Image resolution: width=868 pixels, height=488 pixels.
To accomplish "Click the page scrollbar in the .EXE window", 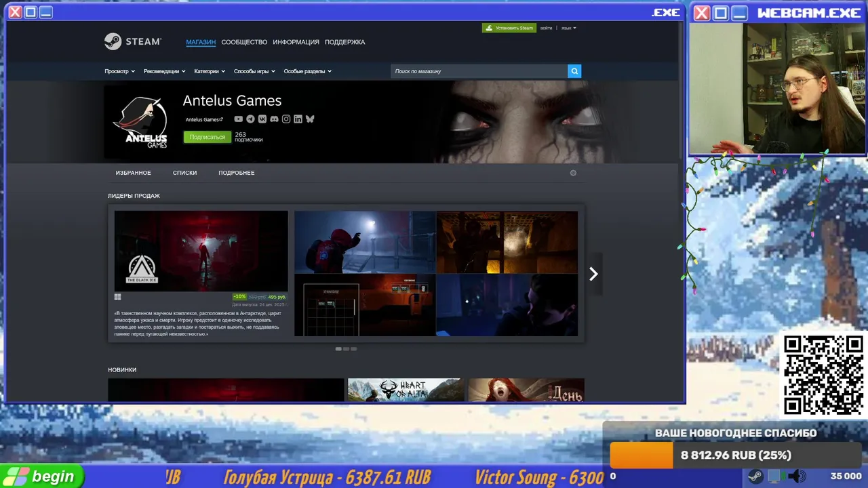I will click(x=681, y=91).
